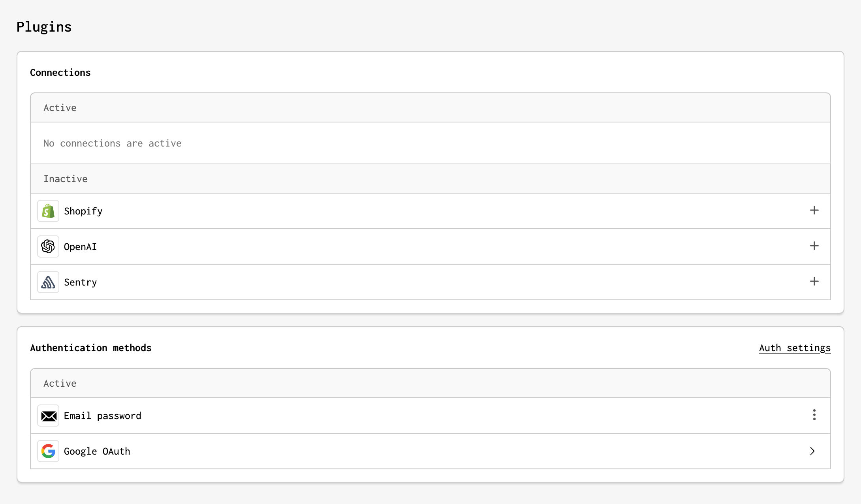861x504 pixels.
Task: Click the Email password envelope icon
Action: point(48,416)
